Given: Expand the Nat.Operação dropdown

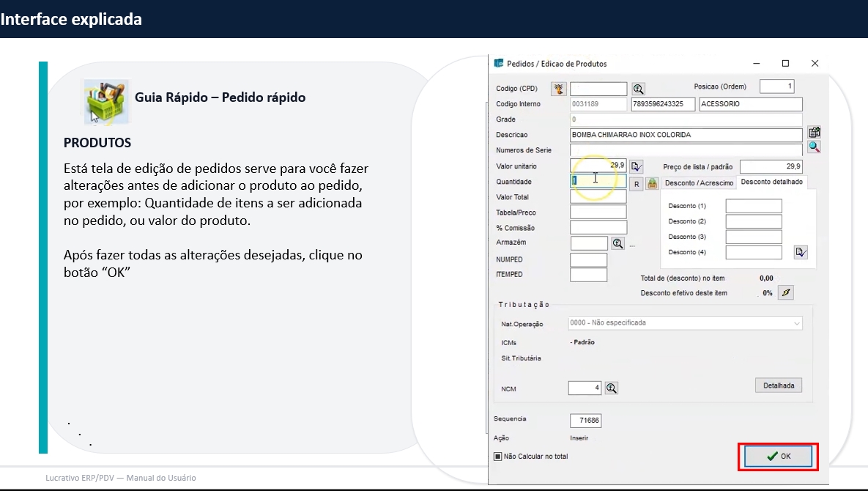Looking at the screenshot, I should click(x=796, y=323).
